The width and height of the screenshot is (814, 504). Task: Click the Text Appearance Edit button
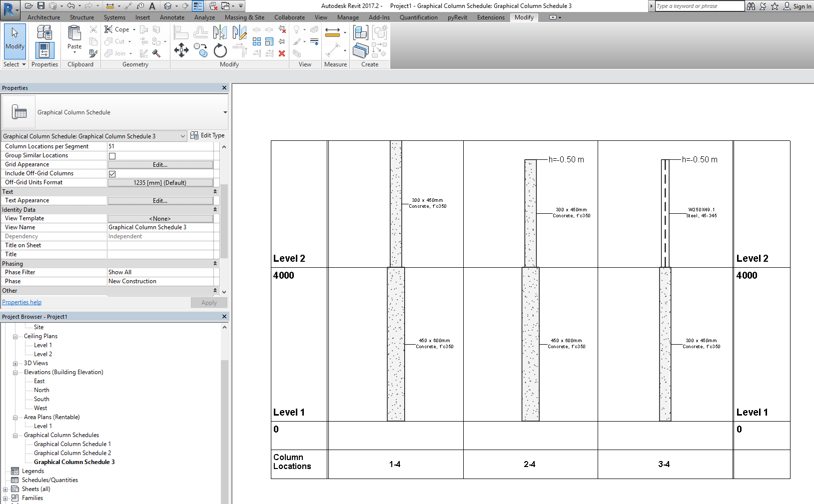(160, 201)
